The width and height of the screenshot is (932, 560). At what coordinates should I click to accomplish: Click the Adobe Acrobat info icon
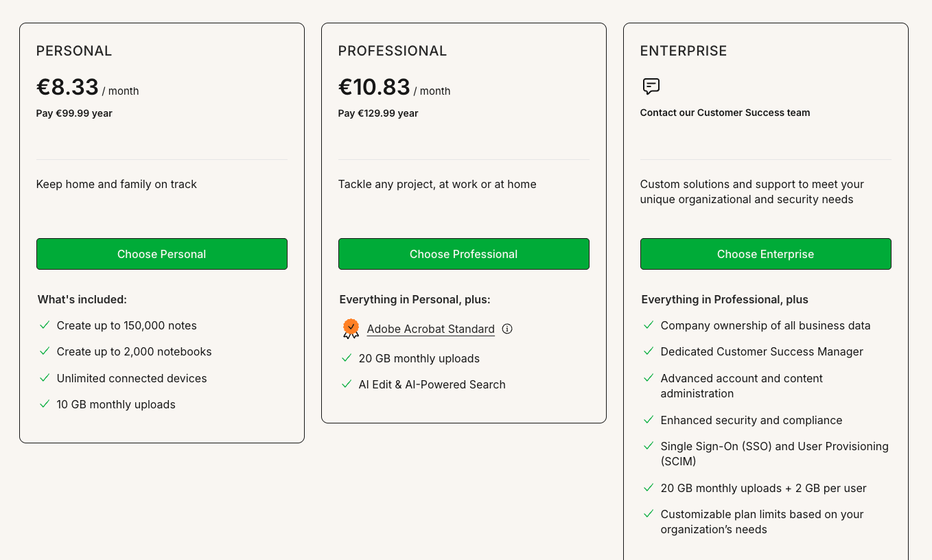pos(507,329)
